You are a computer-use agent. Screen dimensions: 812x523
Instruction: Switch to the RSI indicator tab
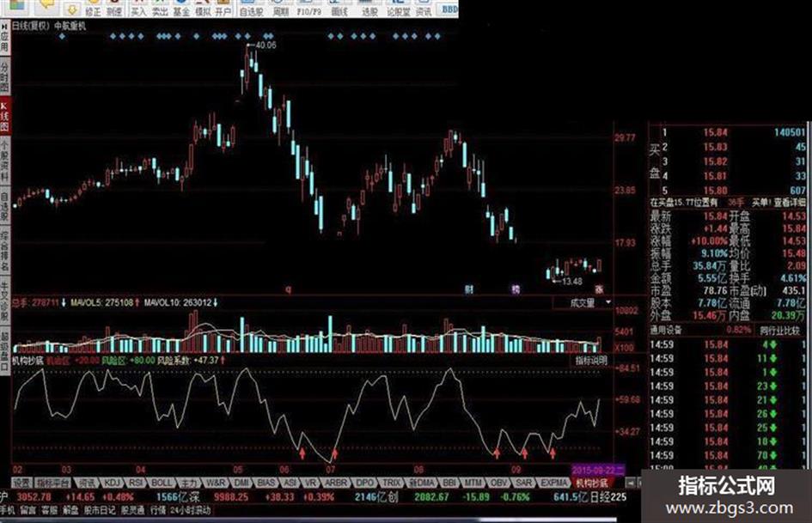[x=136, y=483]
